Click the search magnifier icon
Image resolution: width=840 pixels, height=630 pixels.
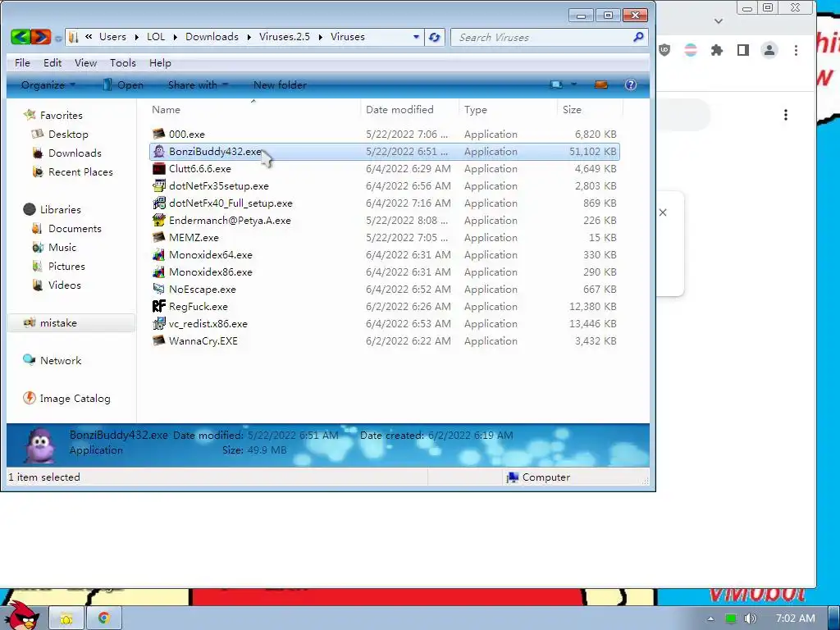coord(638,37)
